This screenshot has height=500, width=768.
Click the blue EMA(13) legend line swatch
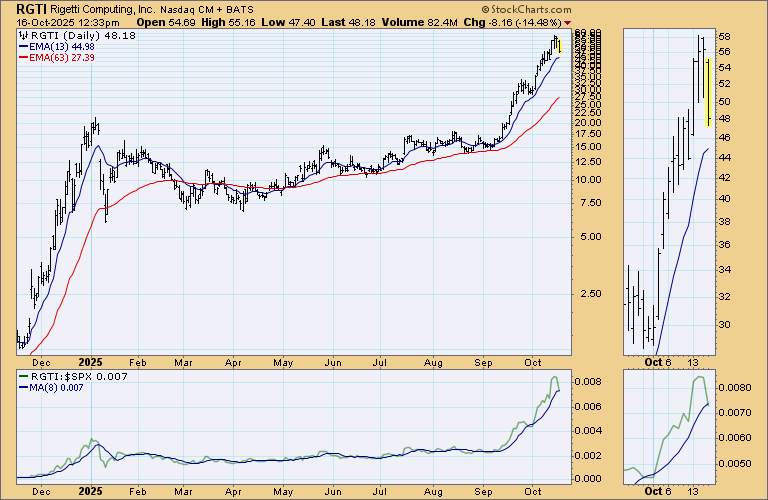24,47
